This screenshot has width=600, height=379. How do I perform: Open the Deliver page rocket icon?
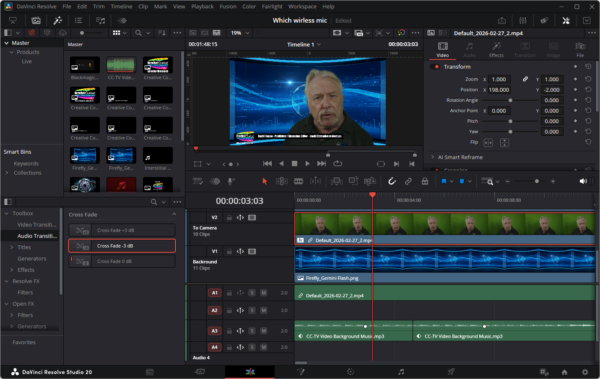pos(451,371)
